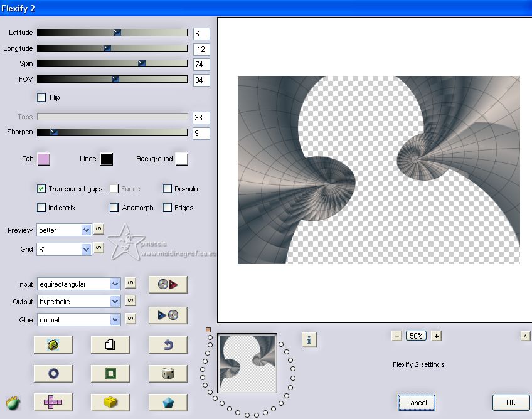The width and height of the screenshot is (532, 419).
Task: Click the small orange square marker
Action: (x=208, y=330)
